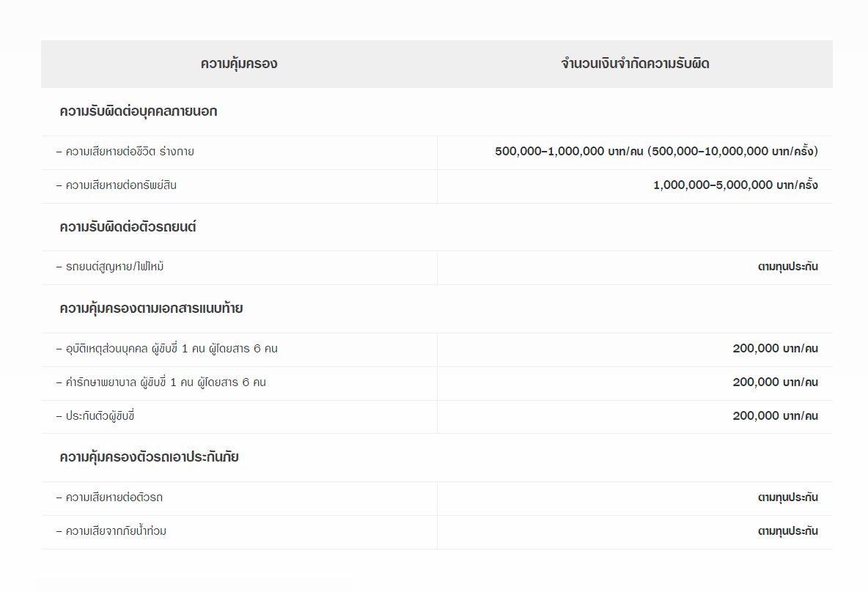
Task: Select the ความคุ้มครองตัวรถเอาประกันภัย section heading
Action: (x=150, y=457)
